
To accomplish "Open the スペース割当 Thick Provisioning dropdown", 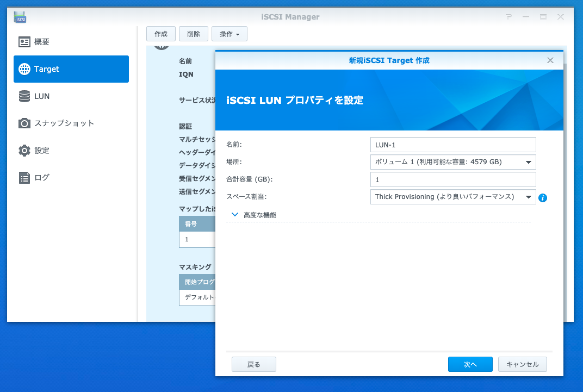I will tap(453, 197).
